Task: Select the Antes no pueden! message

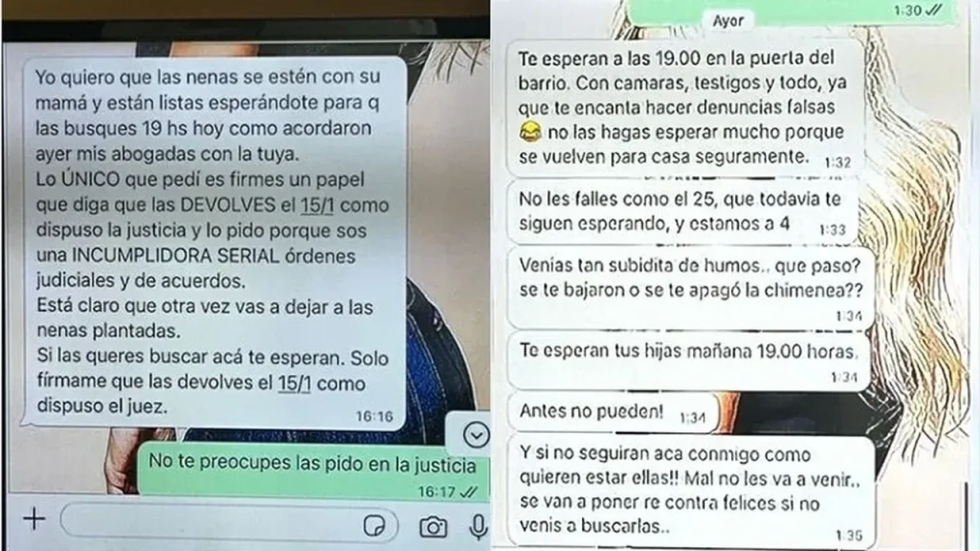Action: coord(612,412)
